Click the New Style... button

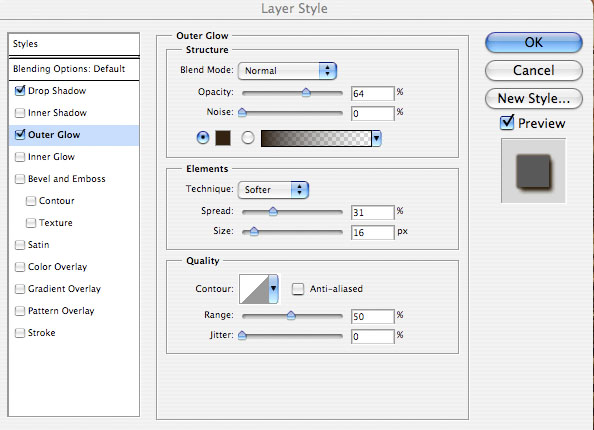[x=533, y=99]
